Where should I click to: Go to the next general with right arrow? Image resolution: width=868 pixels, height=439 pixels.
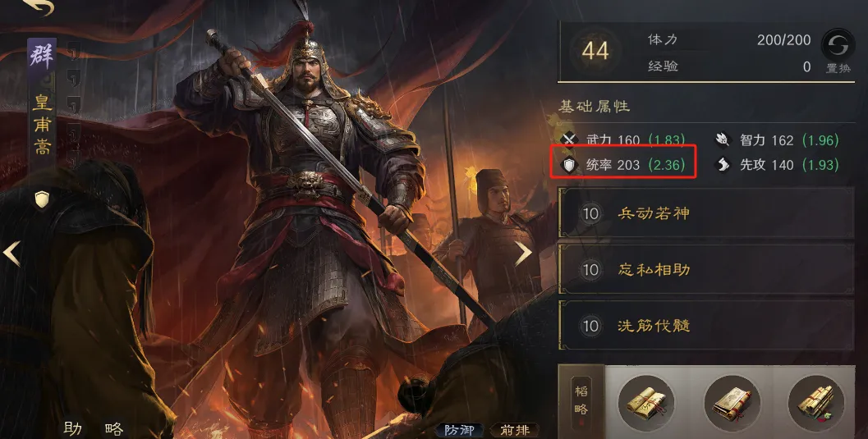click(x=523, y=254)
